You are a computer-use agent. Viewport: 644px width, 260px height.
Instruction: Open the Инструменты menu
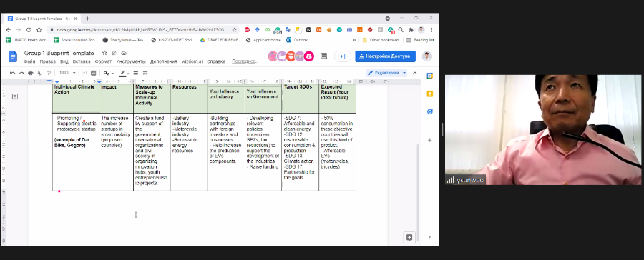(x=131, y=61)
